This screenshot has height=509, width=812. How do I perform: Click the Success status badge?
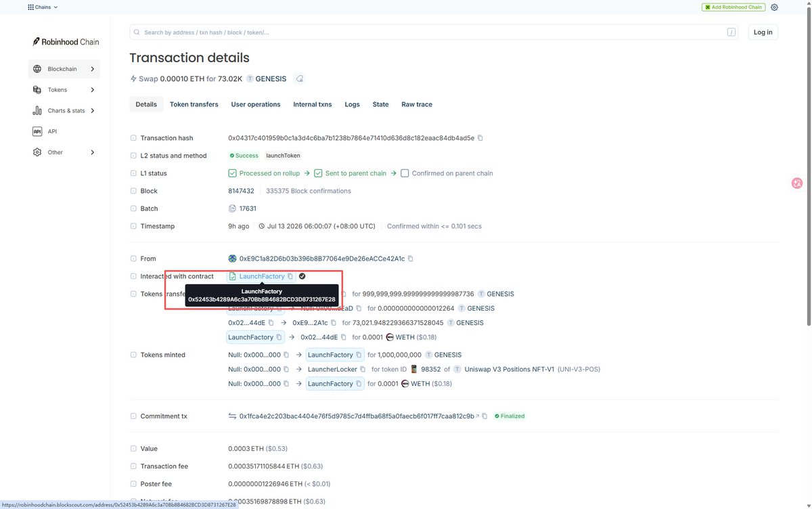coord(244,156)
